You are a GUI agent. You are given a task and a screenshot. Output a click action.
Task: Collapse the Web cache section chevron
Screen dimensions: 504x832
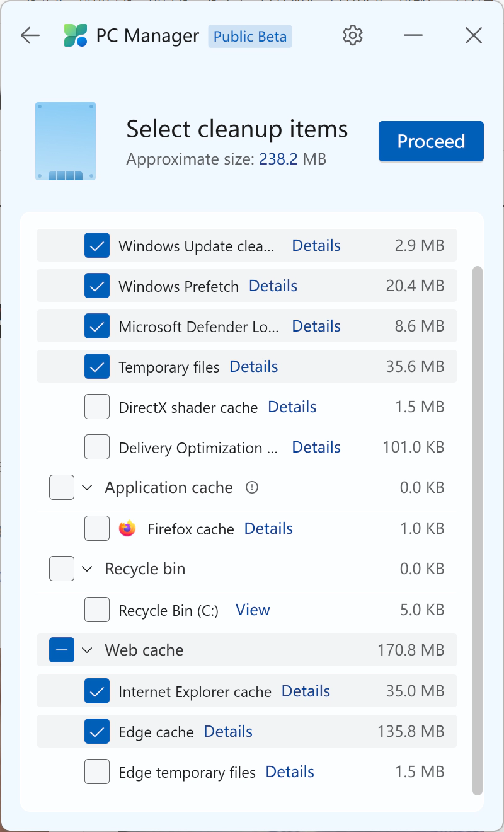click(x=87, y=650)
